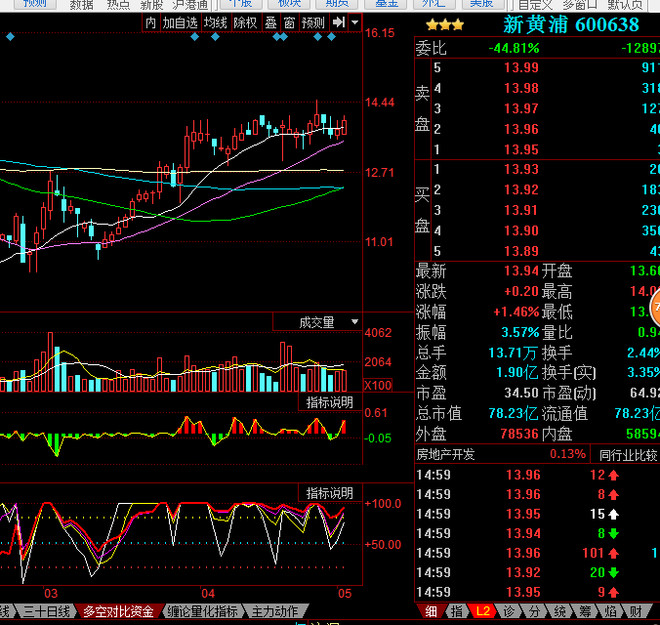Click the 03 month marker on time axis
Screen dimensions: 660x625
click(51, 593)
